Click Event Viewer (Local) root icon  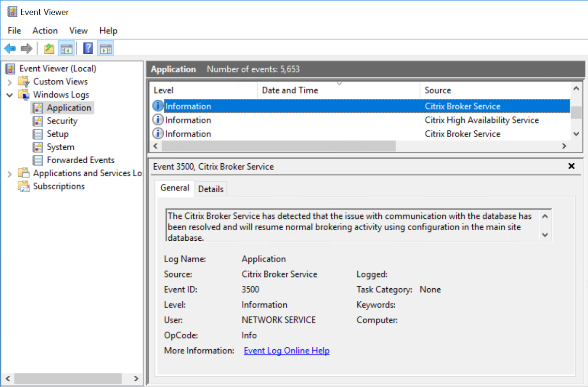click(x=10, y=69)
